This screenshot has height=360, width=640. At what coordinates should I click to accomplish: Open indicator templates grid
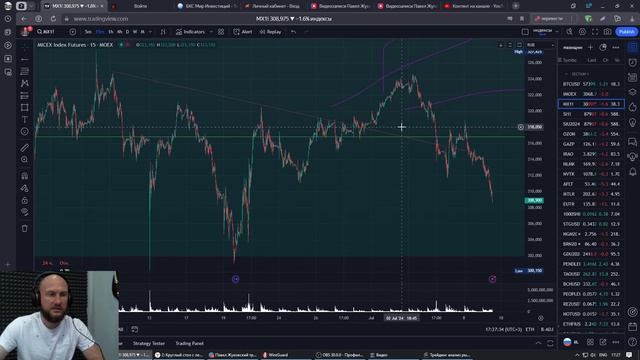tap(221, 32)
